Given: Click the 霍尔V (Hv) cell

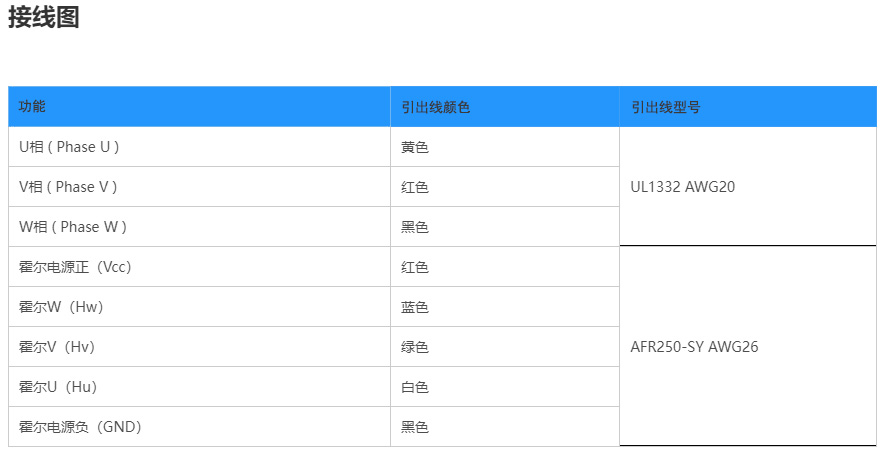Looking at the screenshot, I should [57, 347].
